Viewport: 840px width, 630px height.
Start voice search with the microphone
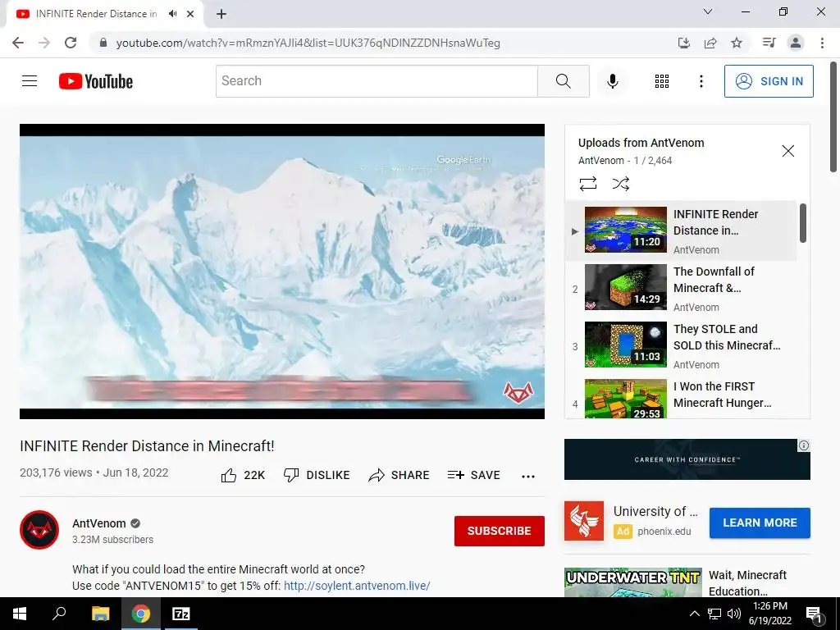tap(612, 81)
